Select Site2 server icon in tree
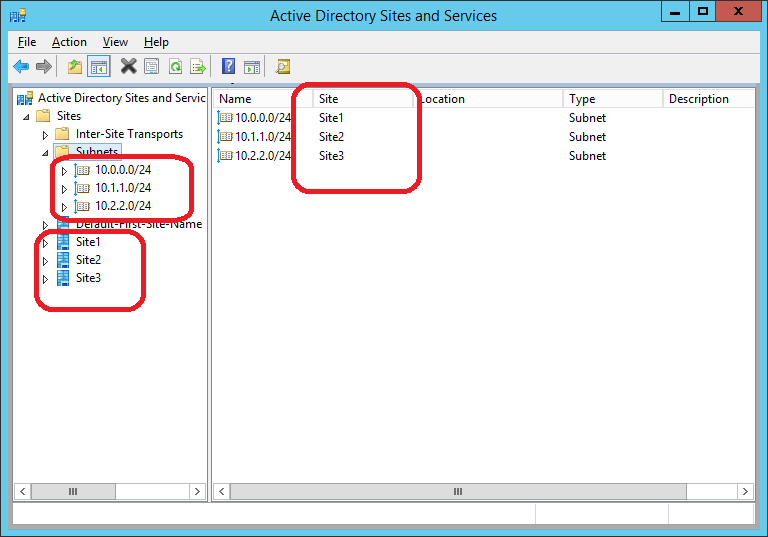Viewport: 768px width, 537px height. tap(63, 260)
